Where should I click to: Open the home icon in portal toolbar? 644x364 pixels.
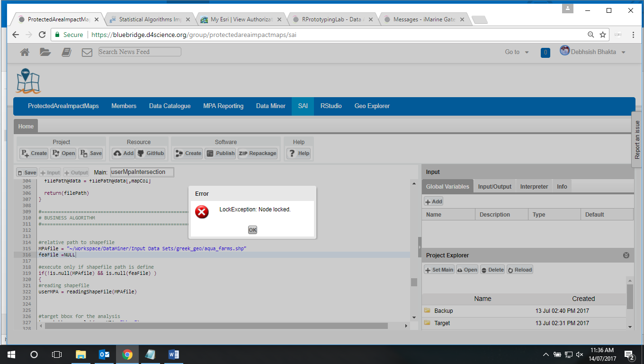(x=25, y=52)
